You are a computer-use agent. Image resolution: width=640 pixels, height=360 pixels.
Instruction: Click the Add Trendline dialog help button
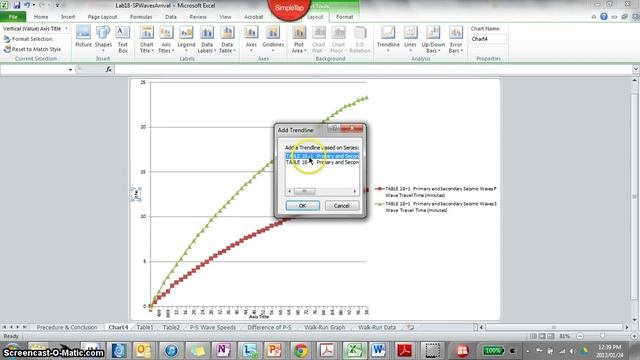(x=334, y=128)
